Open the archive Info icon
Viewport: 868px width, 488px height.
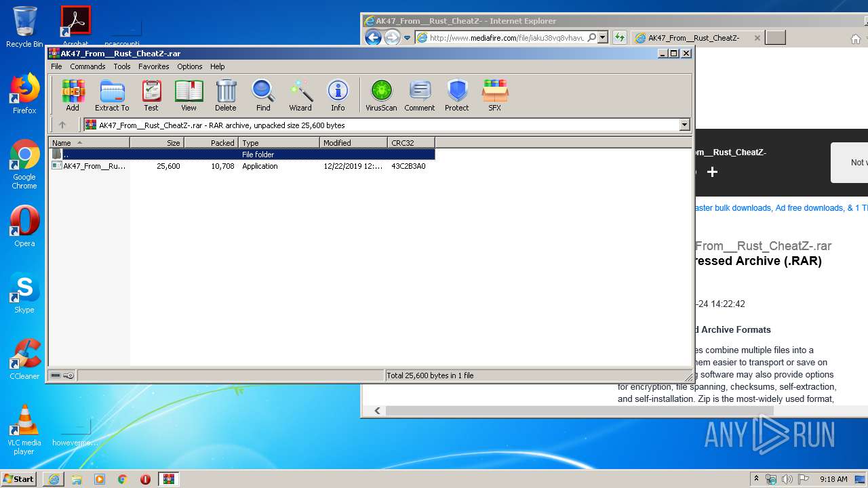tap(338, 95)
